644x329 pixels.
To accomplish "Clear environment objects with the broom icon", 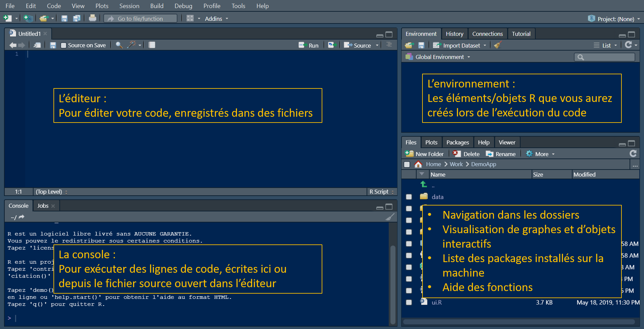I will coord(497,45).
